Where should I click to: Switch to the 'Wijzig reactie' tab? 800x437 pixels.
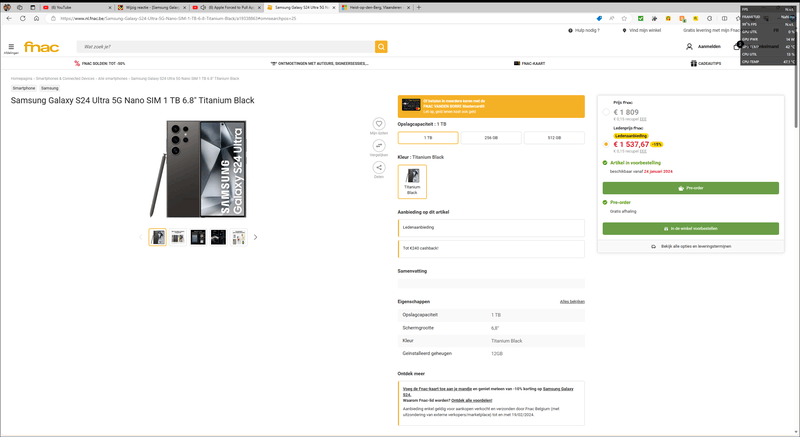152,8
